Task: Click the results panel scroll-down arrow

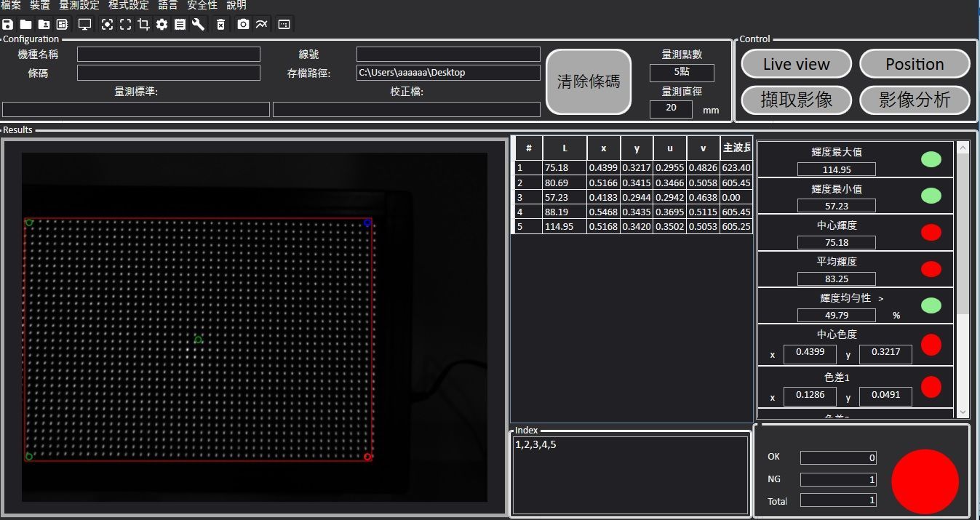Action: [963, 412]
